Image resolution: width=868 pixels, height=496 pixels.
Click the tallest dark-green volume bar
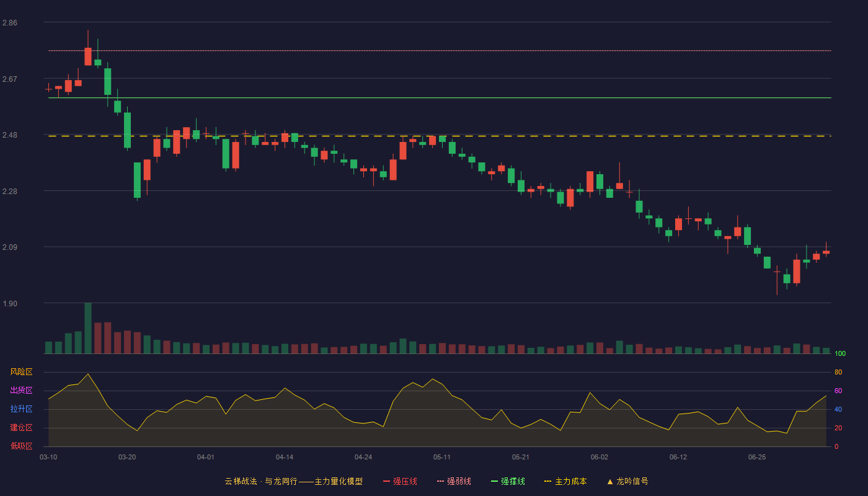(x=88, y=328)
